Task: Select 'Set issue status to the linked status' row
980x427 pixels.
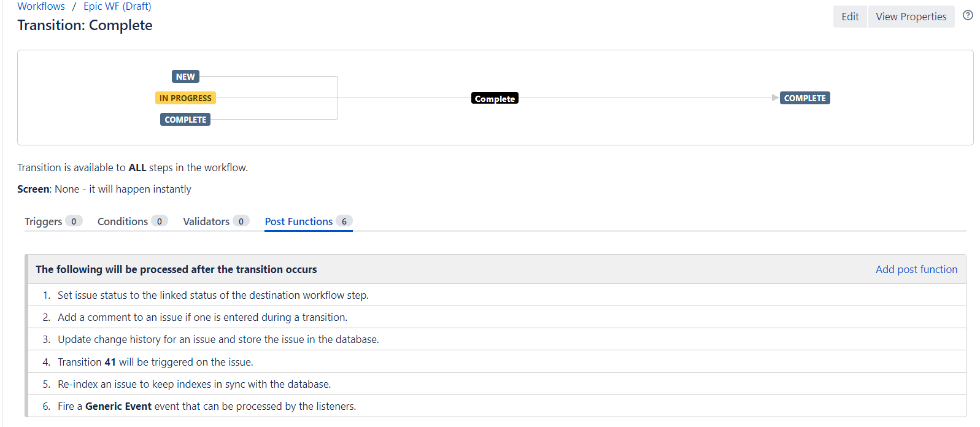Action: tap(496, 295)
